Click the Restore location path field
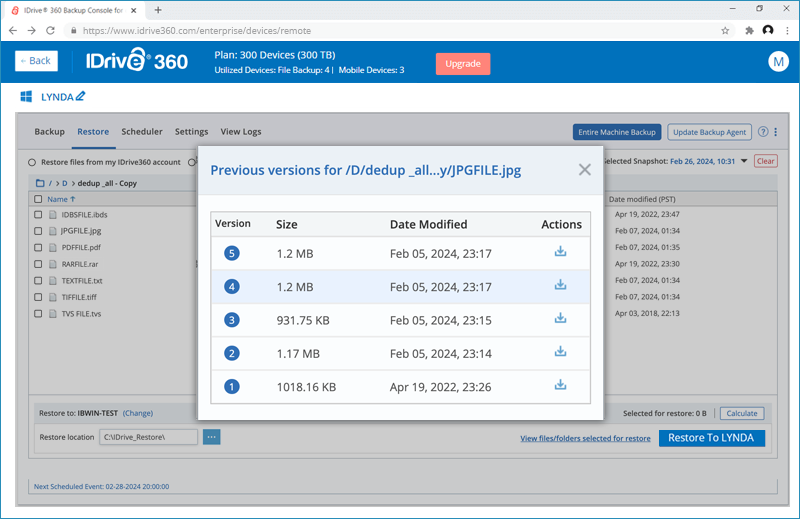Screen dimensions: 800x519 point(147,437)
